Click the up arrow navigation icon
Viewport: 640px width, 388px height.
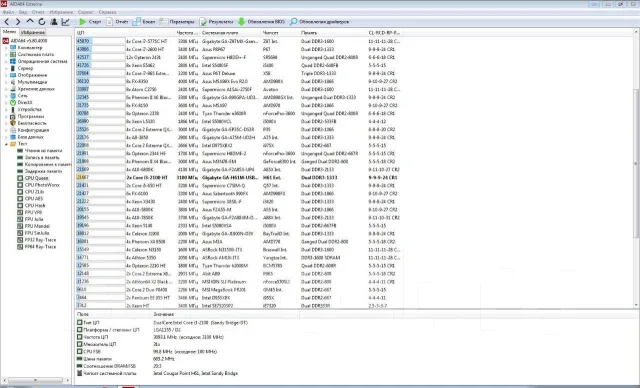click(x=30, y=21)
